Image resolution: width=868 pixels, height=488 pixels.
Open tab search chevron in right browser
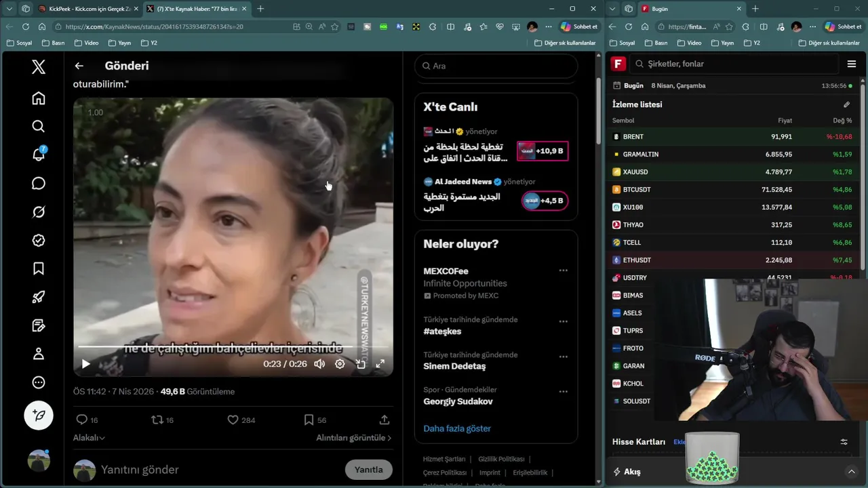[612, 9]
